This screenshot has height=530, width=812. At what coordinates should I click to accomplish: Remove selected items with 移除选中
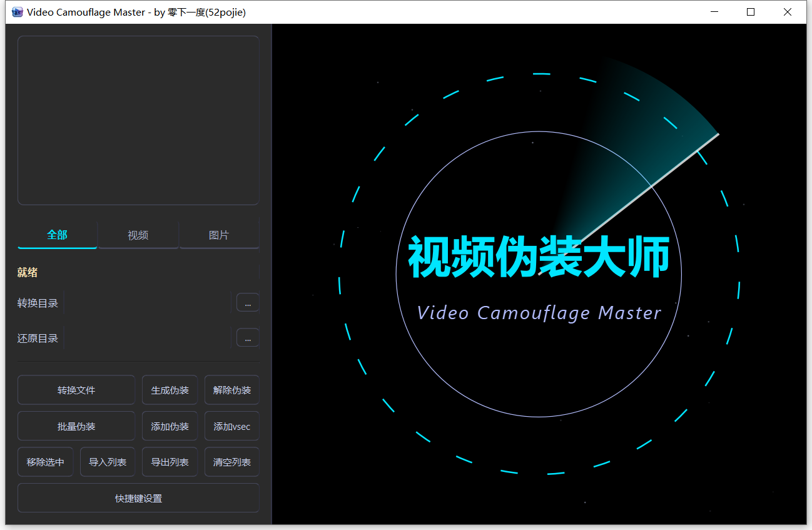click(x=45, y=462)
